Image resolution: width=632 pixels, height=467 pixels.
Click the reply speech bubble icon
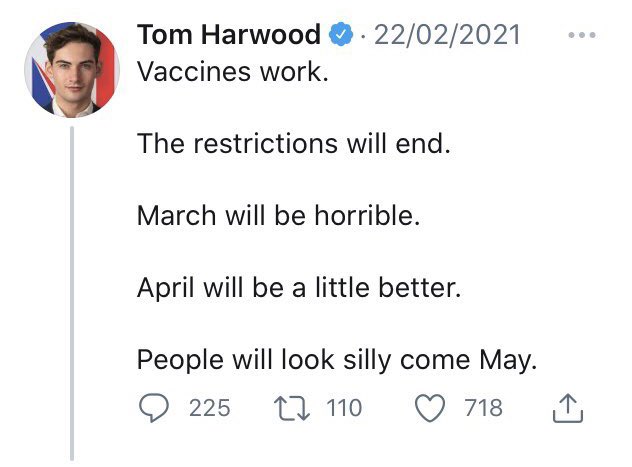[154, 408]
